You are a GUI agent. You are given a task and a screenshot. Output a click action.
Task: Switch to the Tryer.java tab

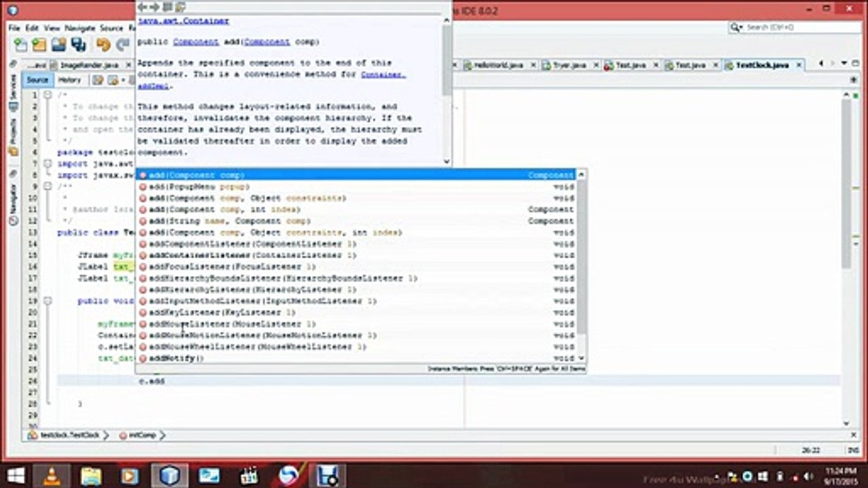coord(570,65)
